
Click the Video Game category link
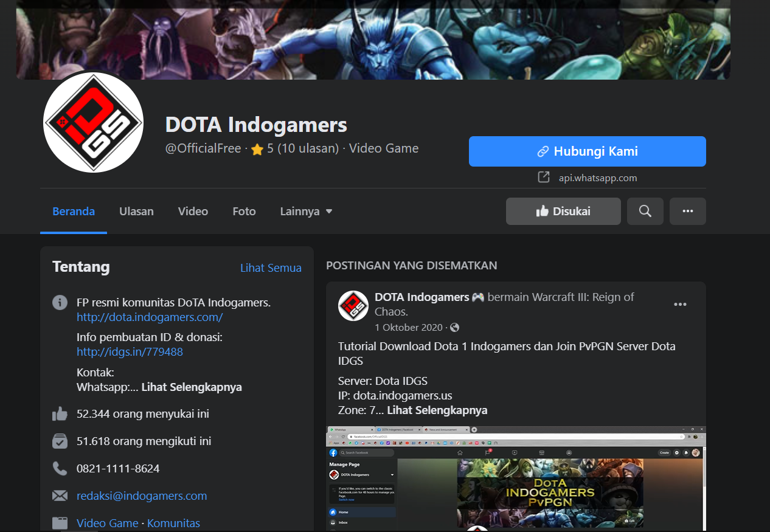pyautogui.click(x=108, y=523)
